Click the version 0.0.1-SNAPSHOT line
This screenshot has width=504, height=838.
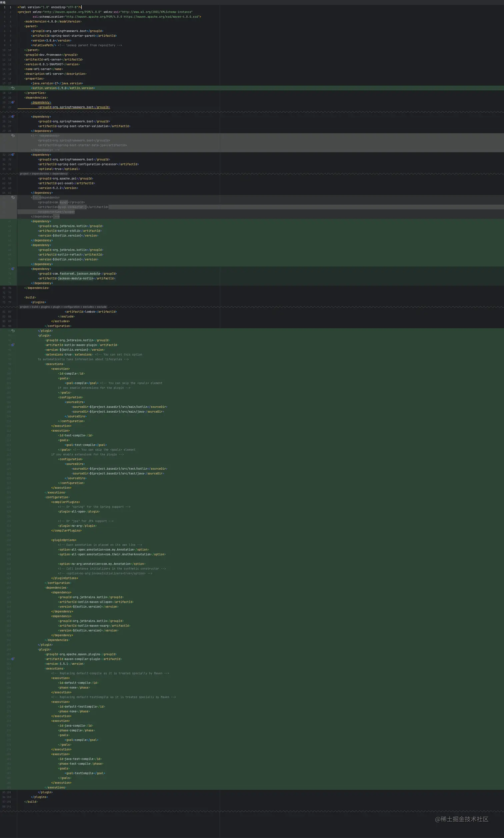click(x=52, y=64)
